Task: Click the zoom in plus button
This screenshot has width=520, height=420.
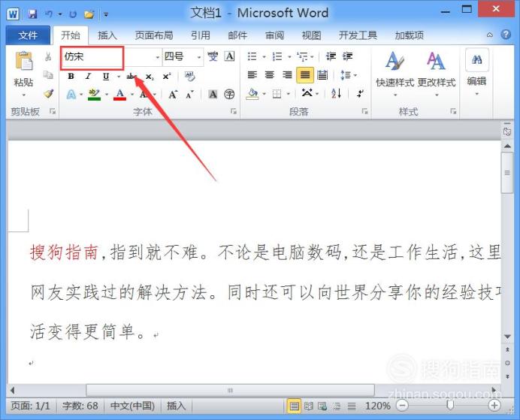Action: (494, 405)
